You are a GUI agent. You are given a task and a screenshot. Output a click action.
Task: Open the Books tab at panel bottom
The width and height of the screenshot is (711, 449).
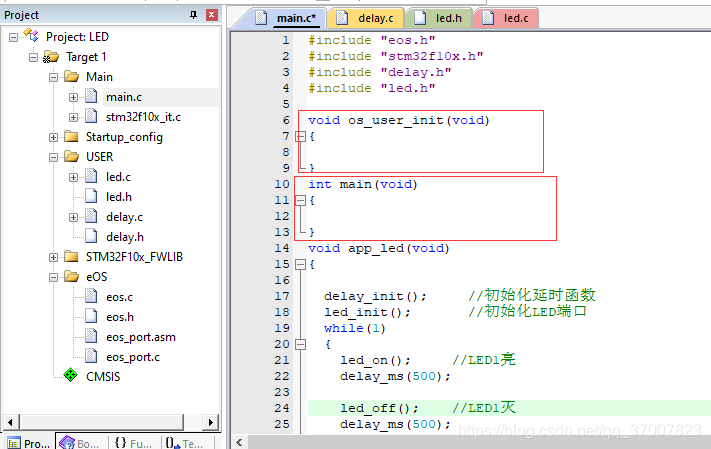coord(80,443)
